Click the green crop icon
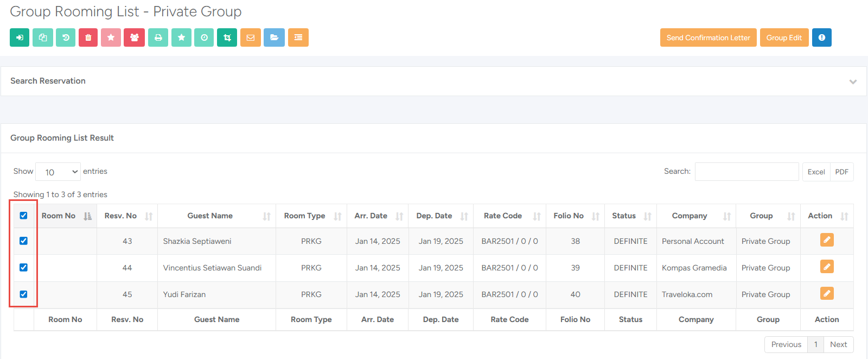868x359 pixels. pyautogui.click(x=227, y=37)
